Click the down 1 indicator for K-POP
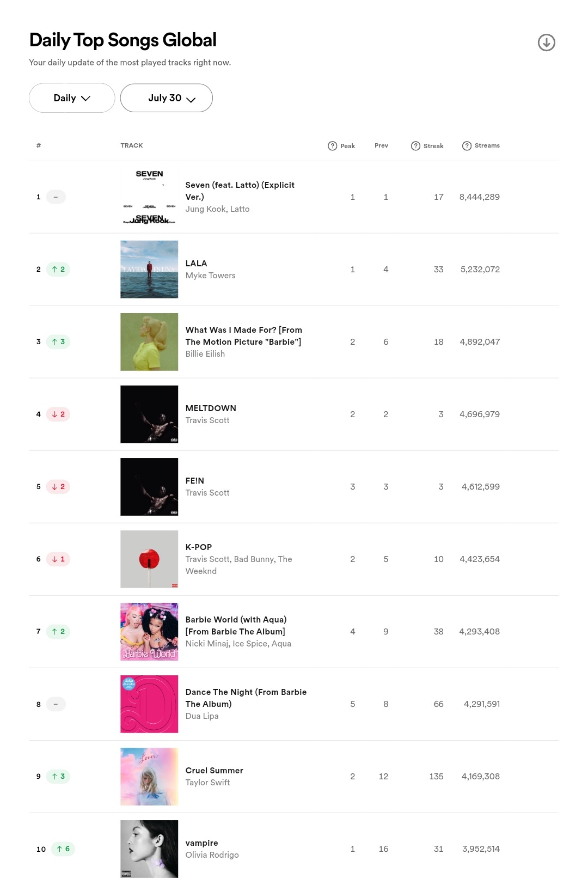This screenshot has width=588, height=879. [58, 559]
